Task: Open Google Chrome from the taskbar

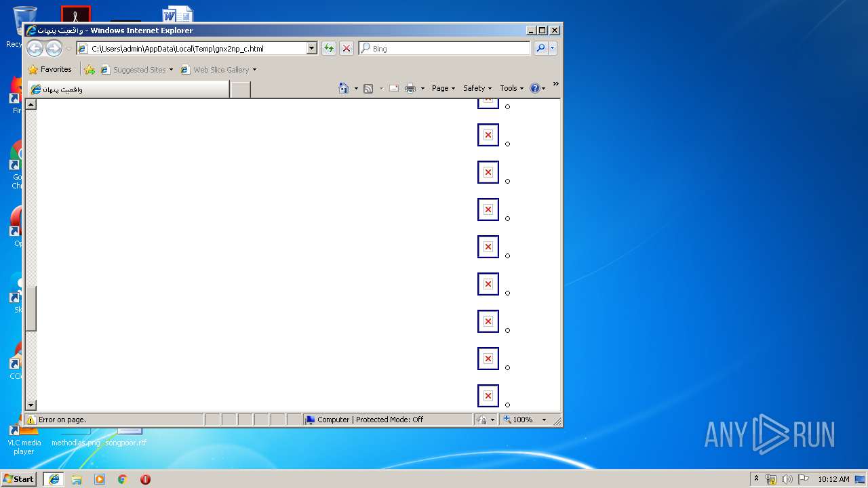Action: click(x=122, y=479)
